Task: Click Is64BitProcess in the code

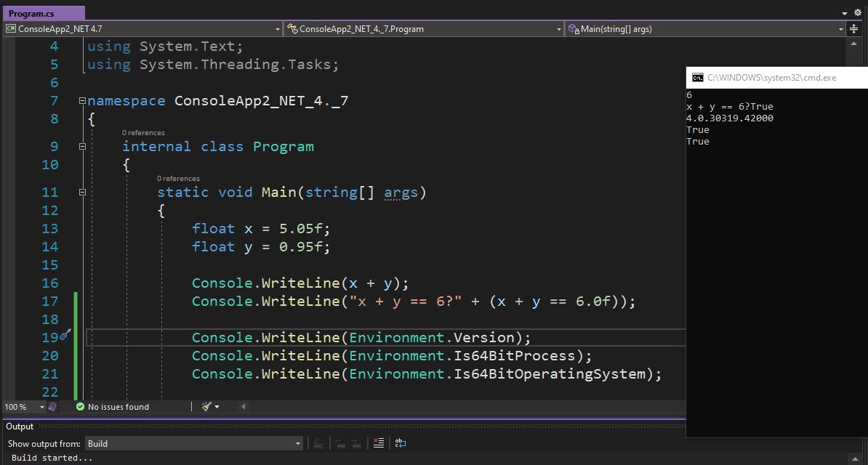Action: pyautogui.click(x=515, y=355)
